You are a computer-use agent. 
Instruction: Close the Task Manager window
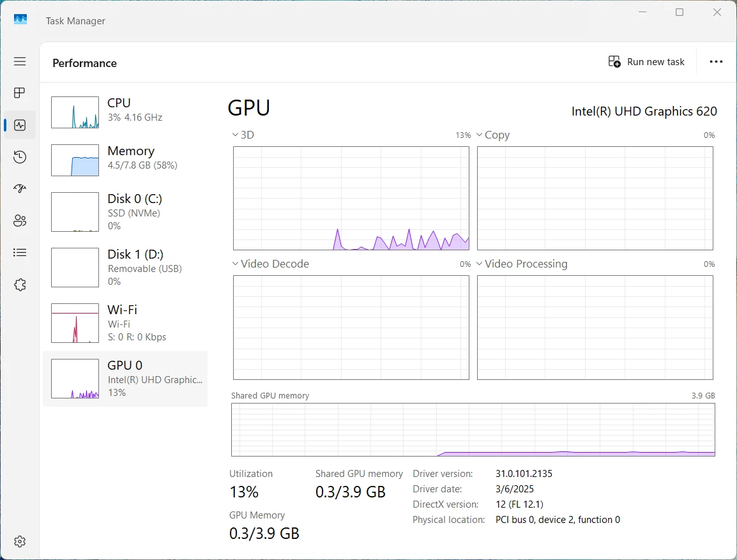[717, 12]
